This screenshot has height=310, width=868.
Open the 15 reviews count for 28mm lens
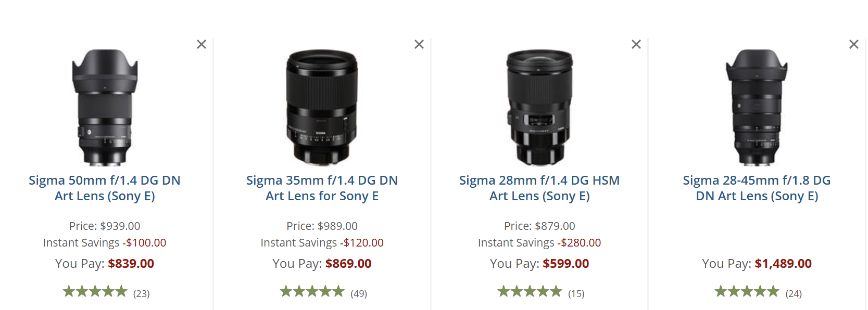pyautogui.click(x=576, y=294)
